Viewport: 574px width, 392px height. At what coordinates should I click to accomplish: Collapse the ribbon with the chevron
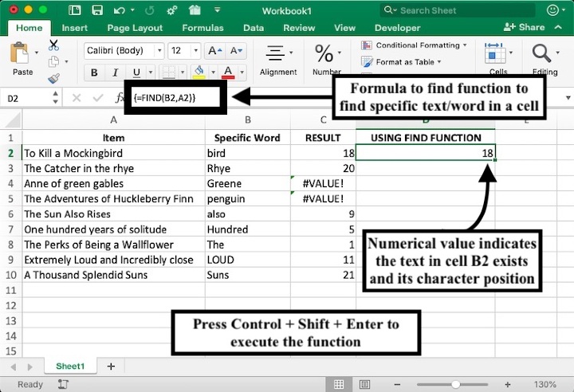[558, 27]
